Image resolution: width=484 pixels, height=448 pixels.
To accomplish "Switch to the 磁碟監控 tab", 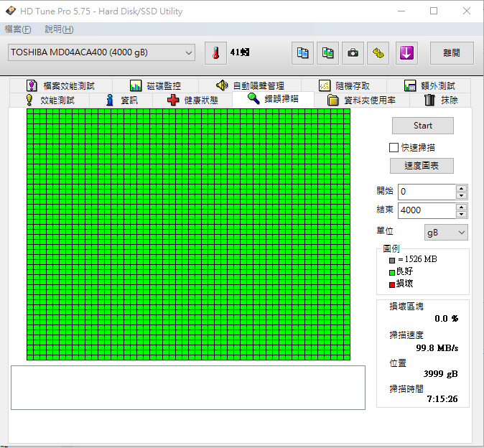I will 155,85.
